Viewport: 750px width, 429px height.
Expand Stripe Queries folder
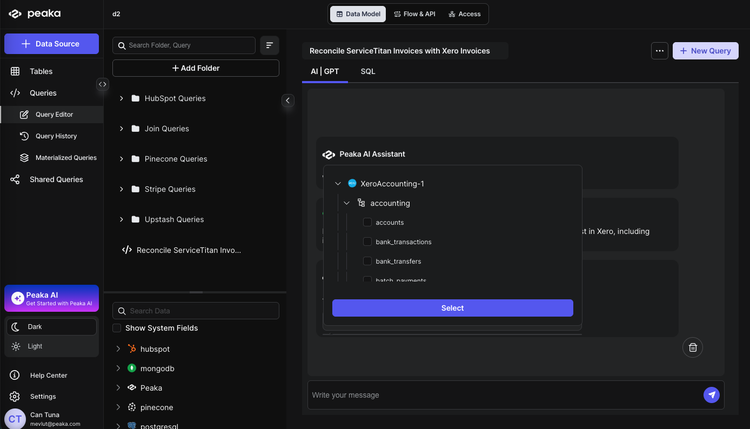point(121,189)
